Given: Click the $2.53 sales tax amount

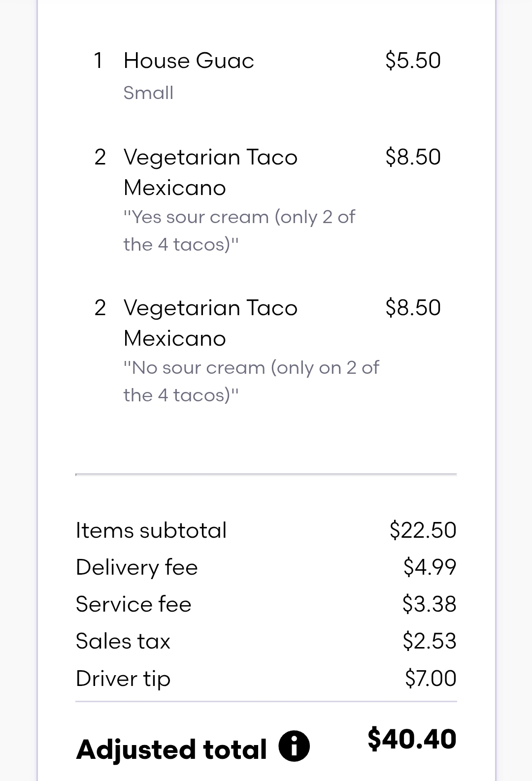Looking at the screenshot, I should click(429, 641).
